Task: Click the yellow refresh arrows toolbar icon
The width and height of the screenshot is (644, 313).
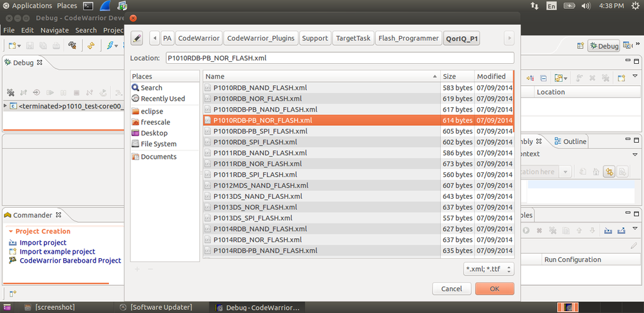Action: click(91, 46)
